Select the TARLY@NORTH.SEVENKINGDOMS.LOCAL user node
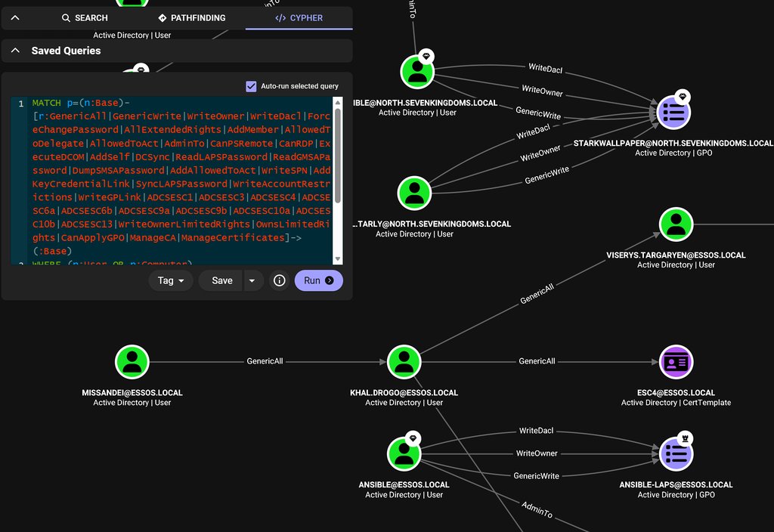The height and width of the screenshot is (532, 774). (x=414, y=193)
